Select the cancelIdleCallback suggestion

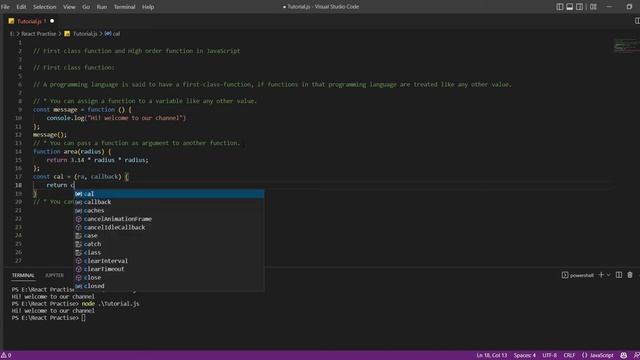point(169,227)
